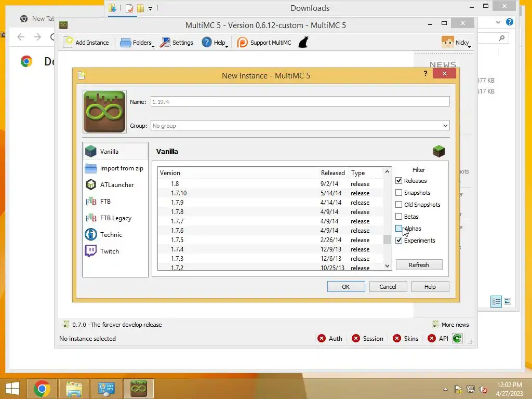Image resolution: width=532 pixels, height=399 pixels.
Task: Click the muted volume tray icon
Action: pos(483,389)
